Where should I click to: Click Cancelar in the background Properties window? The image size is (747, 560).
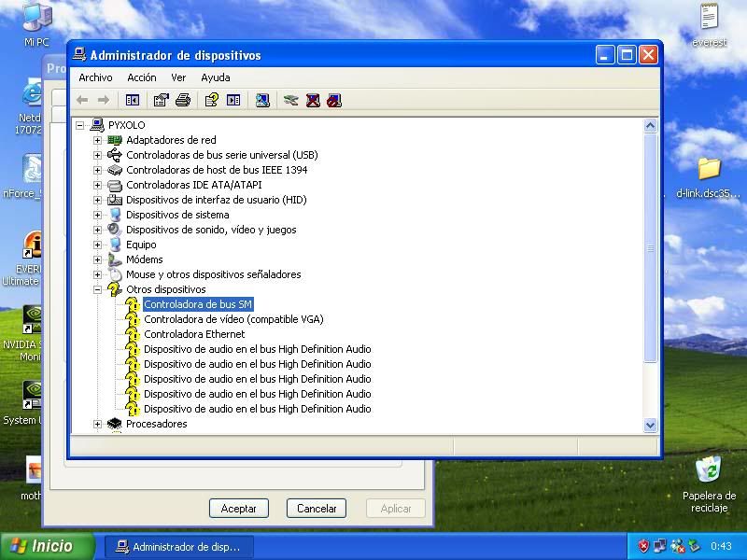(317, 509)
